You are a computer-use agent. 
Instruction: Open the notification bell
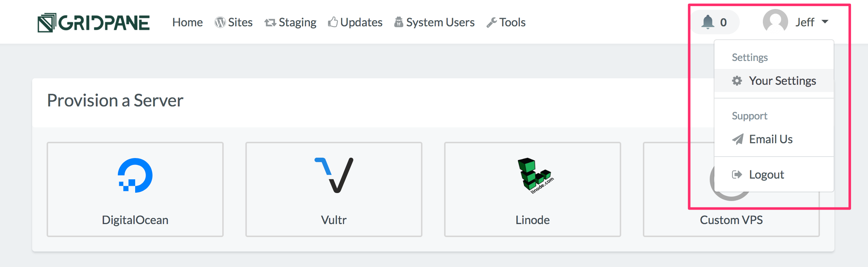click(708, 22)
